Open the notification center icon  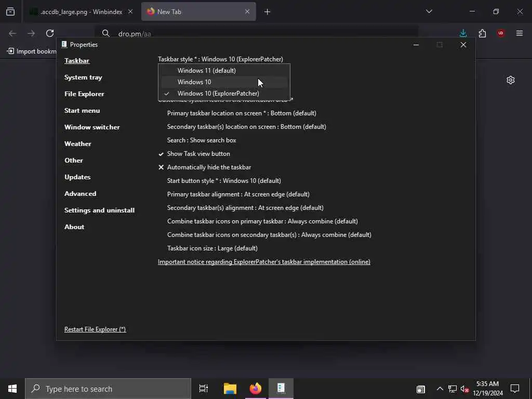pos(515,389)
